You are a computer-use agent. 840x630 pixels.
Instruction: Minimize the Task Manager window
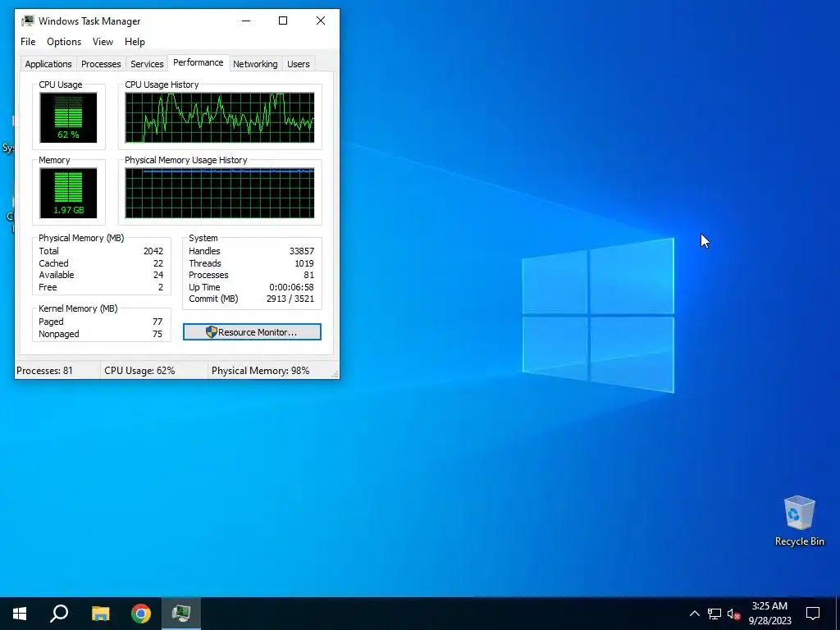coord(246,21)
